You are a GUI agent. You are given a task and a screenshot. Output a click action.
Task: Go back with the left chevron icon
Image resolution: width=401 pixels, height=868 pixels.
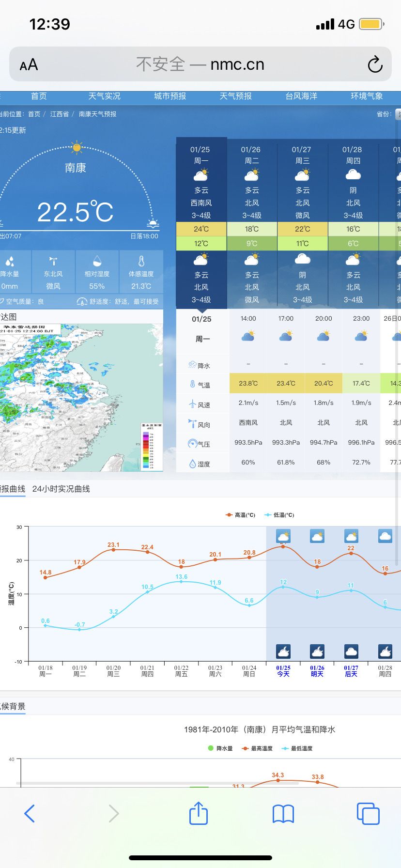click(x=30, y=814)
